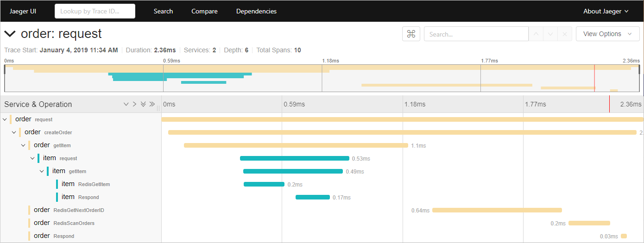This screenshot has height=243, width=644.
Task: Expand all spans double-chevron
Action: click(143, 104)
